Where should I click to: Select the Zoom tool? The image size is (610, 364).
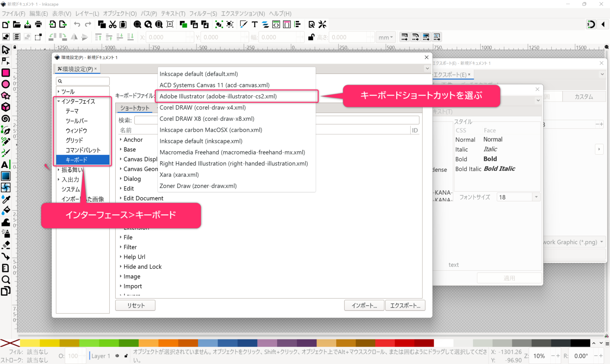tap(6, 279)
